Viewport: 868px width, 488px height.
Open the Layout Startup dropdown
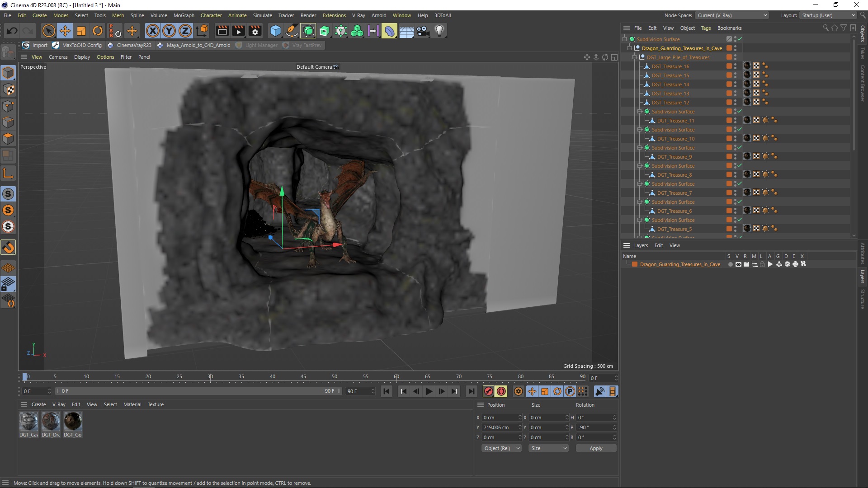point(828,15)
